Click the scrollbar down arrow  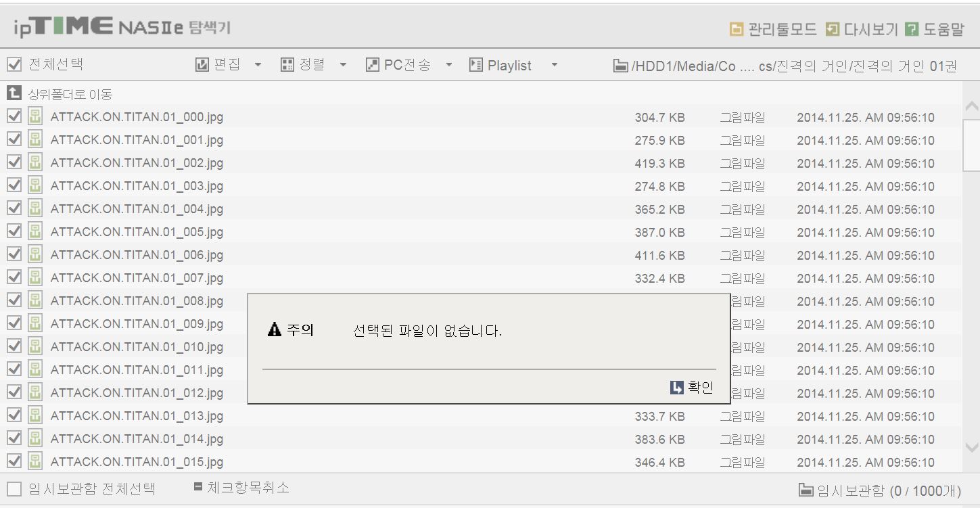click(x=971, y=447)
